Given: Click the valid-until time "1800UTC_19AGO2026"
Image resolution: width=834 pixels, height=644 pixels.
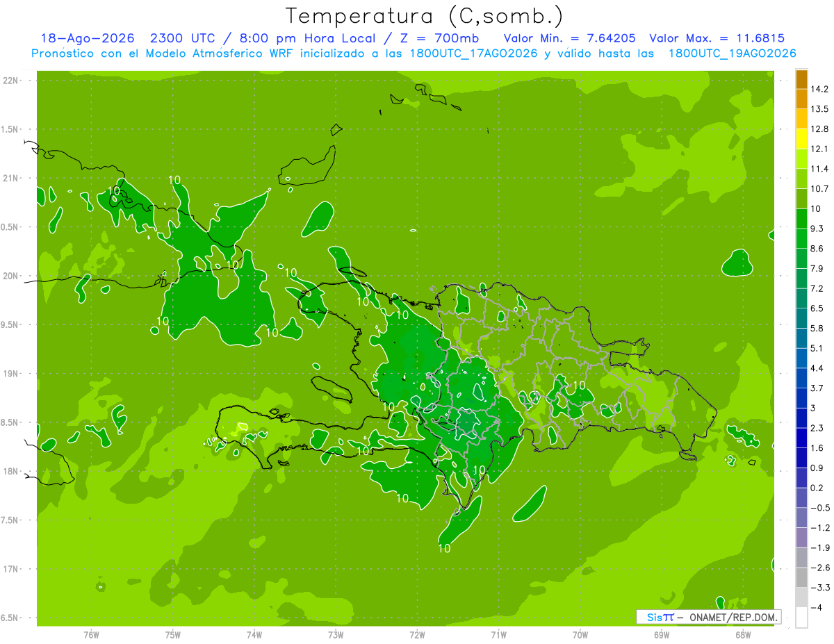Looking at the screenshot, I should (x=732, y=53).
